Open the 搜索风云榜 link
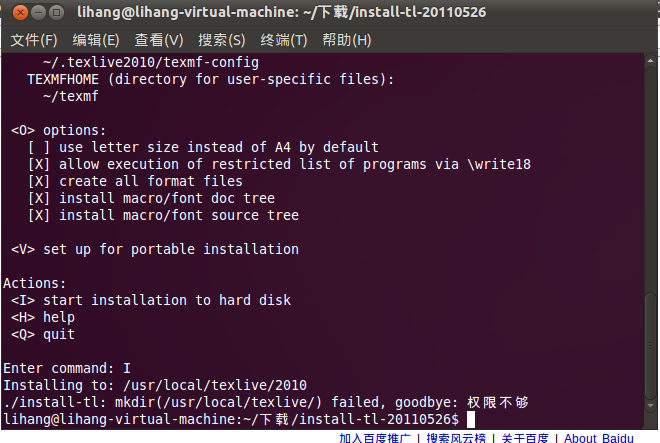660x443 pixels. [456, 438]
